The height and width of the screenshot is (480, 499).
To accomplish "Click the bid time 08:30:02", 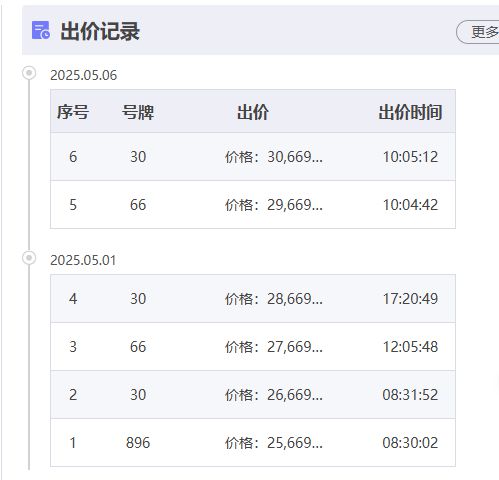I will click(x=410, y=443).
